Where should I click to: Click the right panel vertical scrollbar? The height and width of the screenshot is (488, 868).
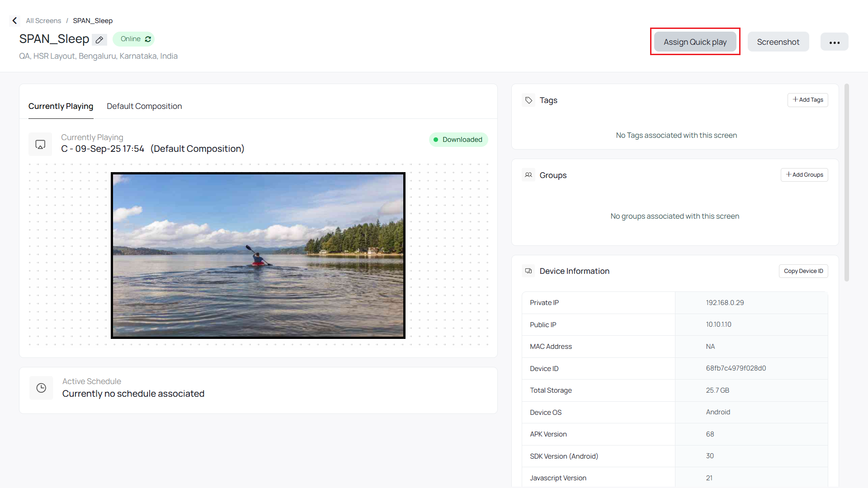[846, 183]
